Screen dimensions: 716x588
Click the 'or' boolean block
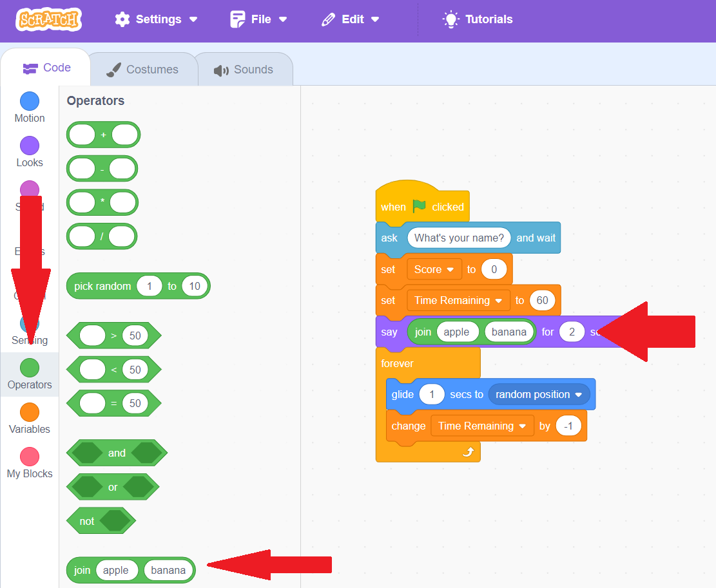(x=113, y=487)
